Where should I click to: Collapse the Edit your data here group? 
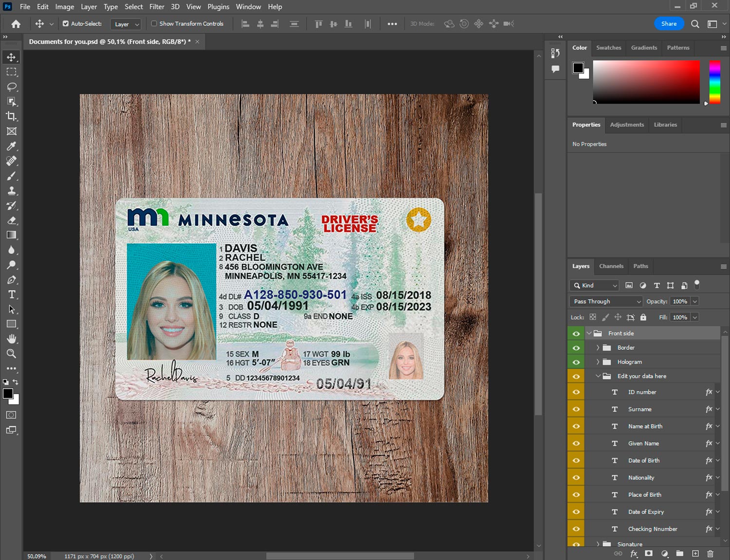pos(598,376)
